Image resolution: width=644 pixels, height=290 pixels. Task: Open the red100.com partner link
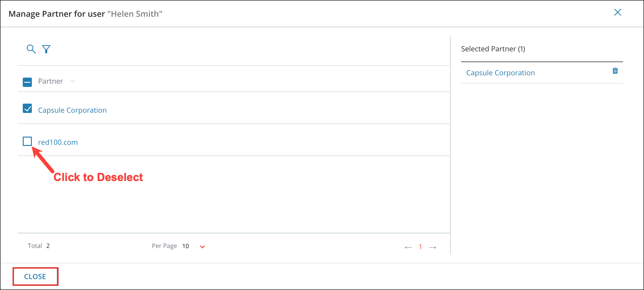coord(58,142)
